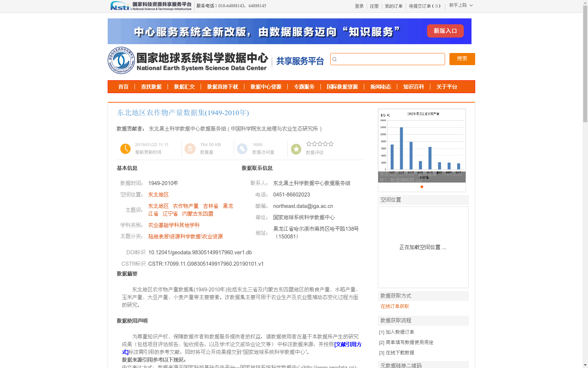Open the 知识百科 menu item
The image size is (588, 368).
click(413, 87)
